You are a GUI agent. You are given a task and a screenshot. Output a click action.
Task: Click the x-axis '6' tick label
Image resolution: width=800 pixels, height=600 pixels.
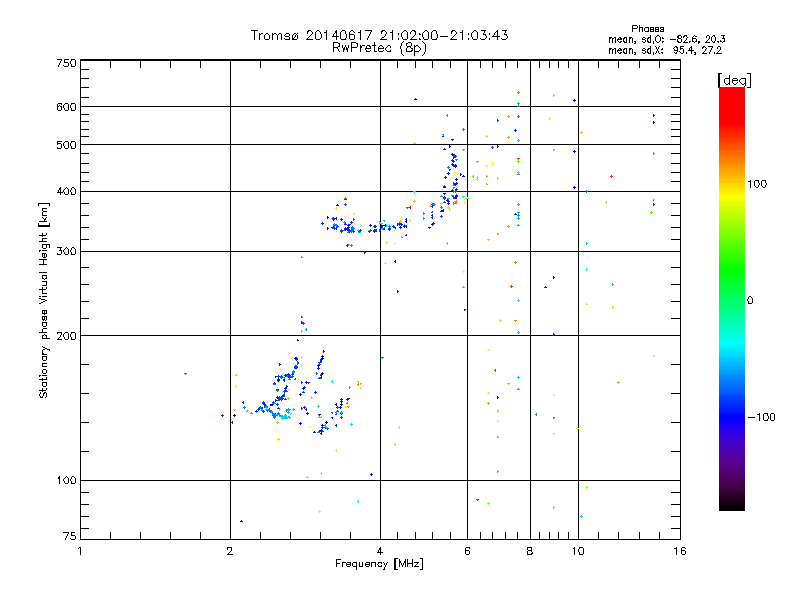tap(467, 551)
